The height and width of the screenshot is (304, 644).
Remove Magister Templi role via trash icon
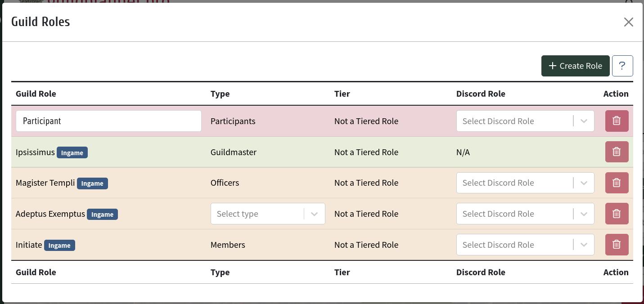[x=617, y=183]
